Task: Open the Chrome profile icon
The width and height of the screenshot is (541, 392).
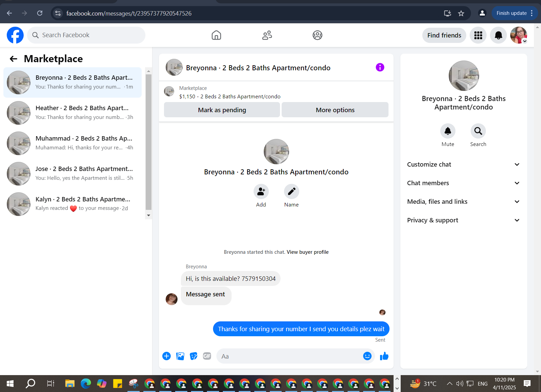Action: (x=482, y=13)
